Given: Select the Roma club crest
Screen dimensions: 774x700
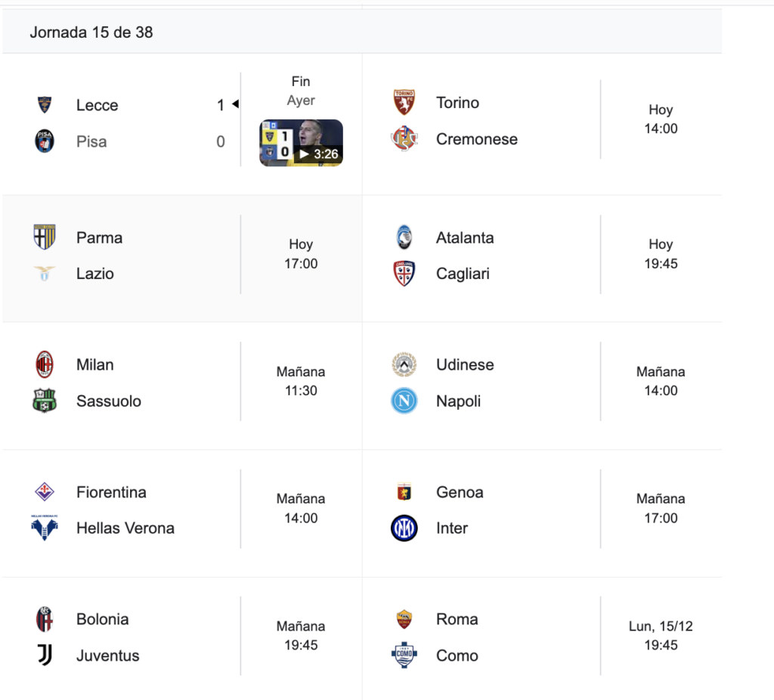Looking at the screenshot, I should pyautogui.click(x=404, y=619).
